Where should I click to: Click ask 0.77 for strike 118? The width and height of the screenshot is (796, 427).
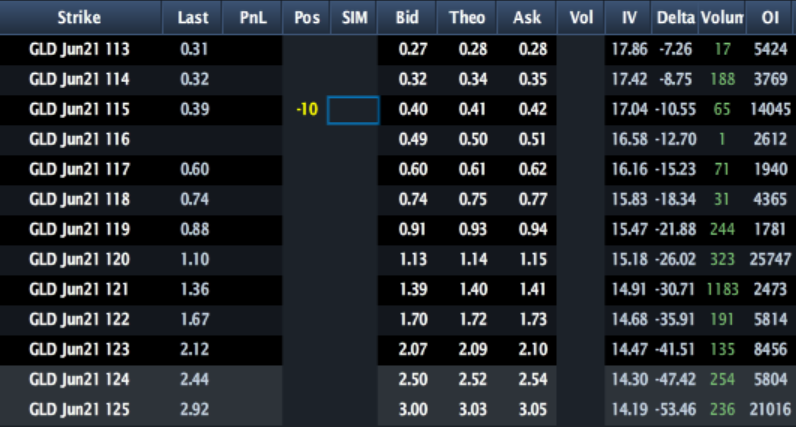point(533,200)
